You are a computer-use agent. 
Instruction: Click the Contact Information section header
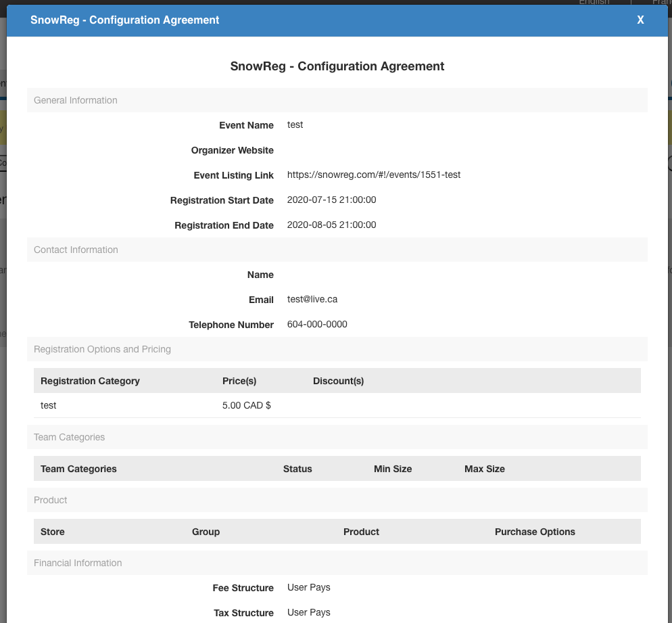(x=76, y=250)
